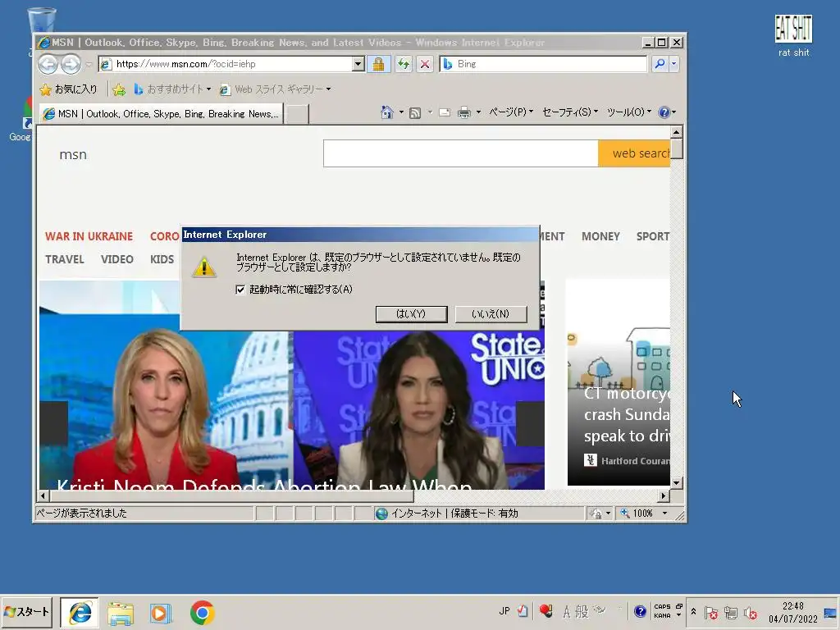This screenshot has height=630, width=840.
Task: Click JP input language indicator
Action: 504,611
